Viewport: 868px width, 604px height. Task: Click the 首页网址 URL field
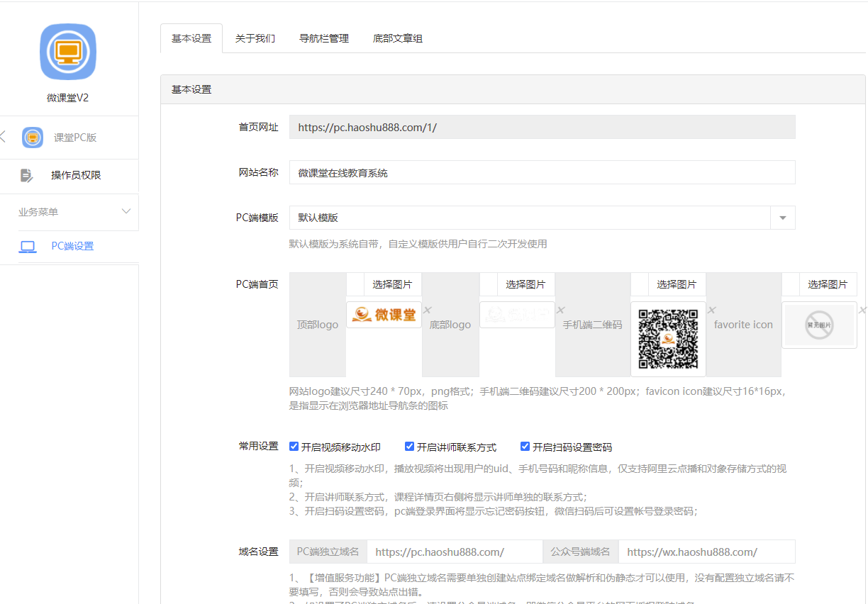coord(542,128)
